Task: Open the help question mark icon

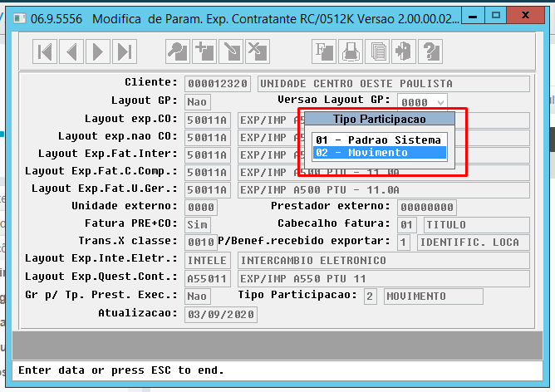Action: (x=430, y=51)
